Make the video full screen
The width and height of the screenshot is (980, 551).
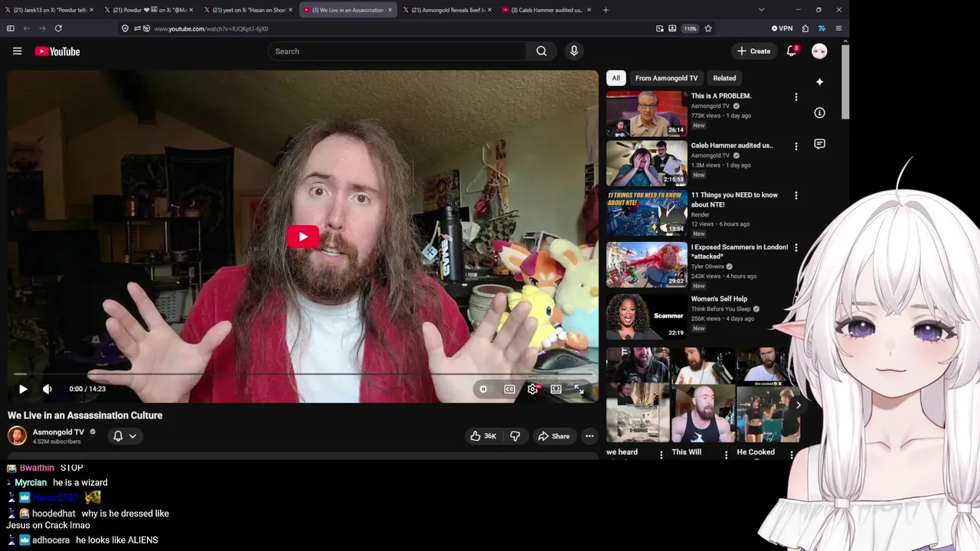point(580,389)
